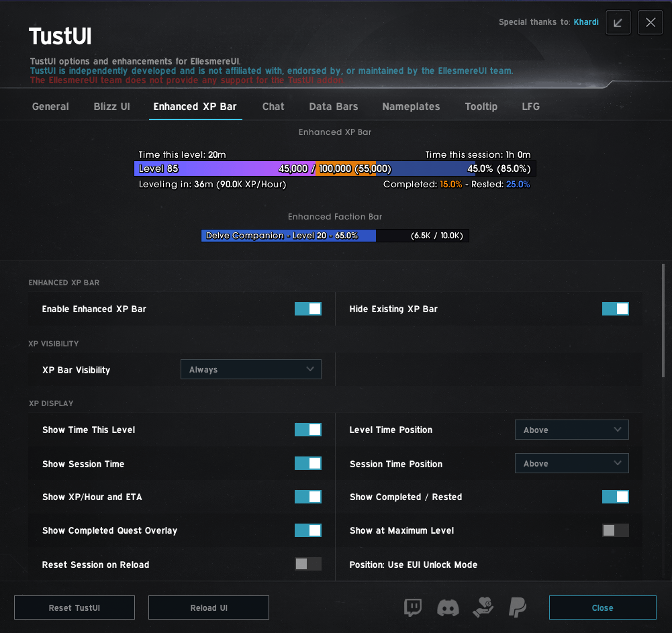
Task: Toggle Enable Enhanced XP Bar
Action: [x=307, y=309]
